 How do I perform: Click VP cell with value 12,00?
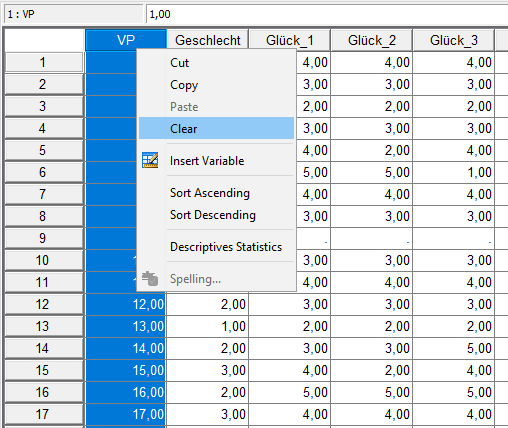pyautogui.click(x=126, y=304)
